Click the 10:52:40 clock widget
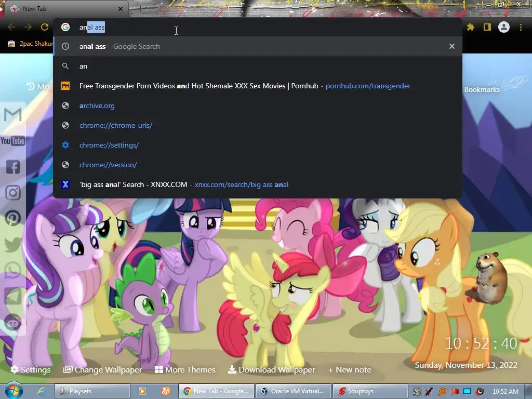 (481, 343)
